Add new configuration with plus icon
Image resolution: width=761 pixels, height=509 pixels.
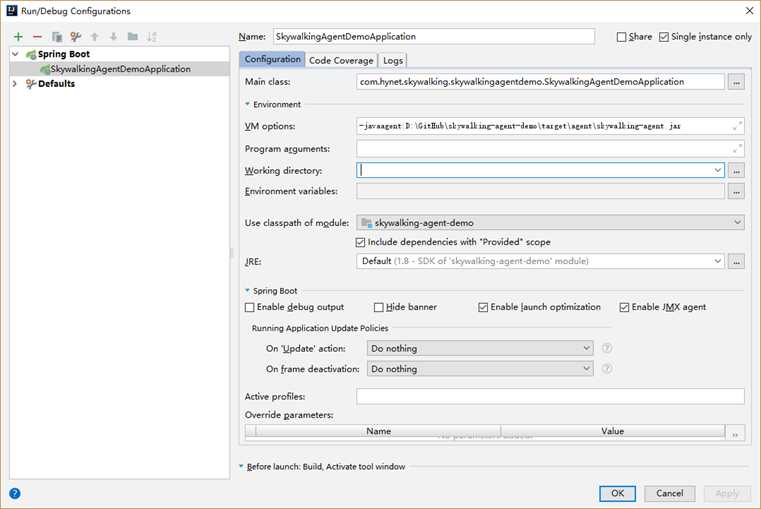[x=18, y=36]
